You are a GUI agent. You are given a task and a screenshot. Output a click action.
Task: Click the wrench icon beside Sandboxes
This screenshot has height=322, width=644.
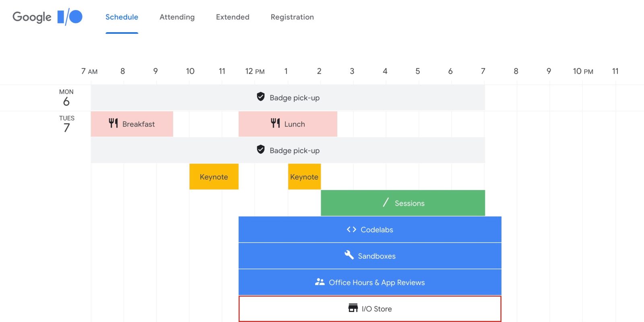(x=349, y=255)
